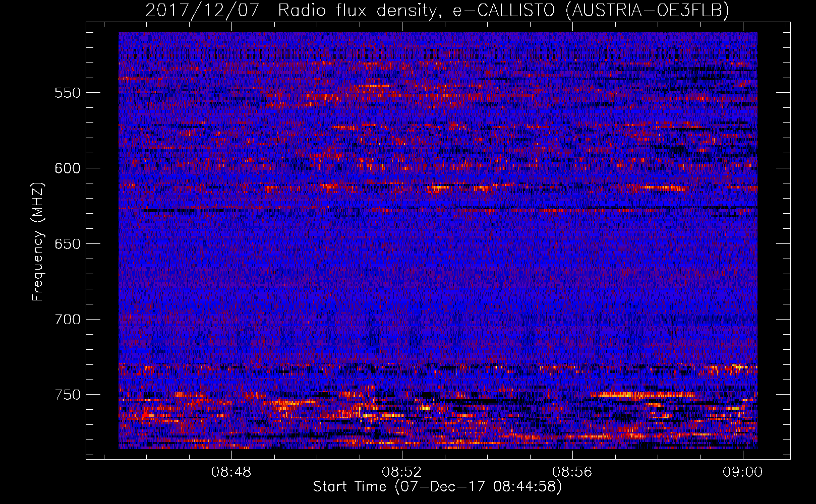Click the 650 frequency tick label
Viewport: 816px width, 504px height.
[x=68, y=244]
